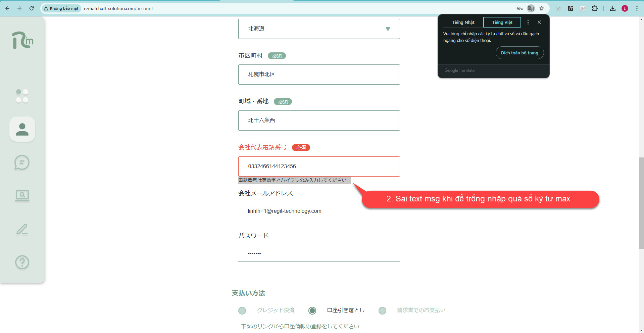This screenshot has height=333, width=644.
Task: Select クレジット決済 payment radio button
Action: (x=242, y=311)
